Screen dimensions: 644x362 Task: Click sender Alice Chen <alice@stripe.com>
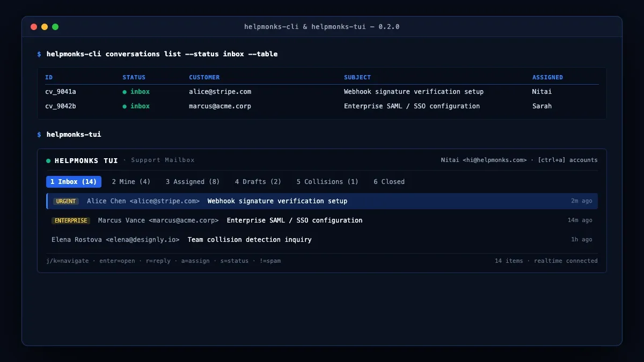(143, 201)
